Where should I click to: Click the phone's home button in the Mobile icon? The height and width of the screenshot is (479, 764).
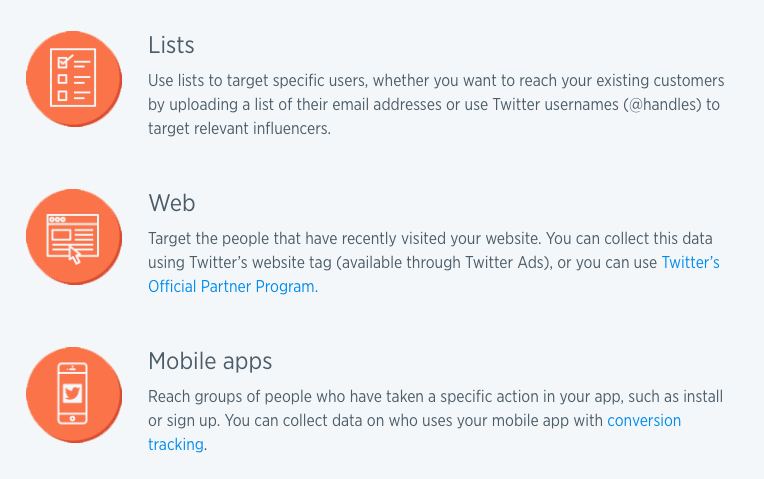pos(73,419)
